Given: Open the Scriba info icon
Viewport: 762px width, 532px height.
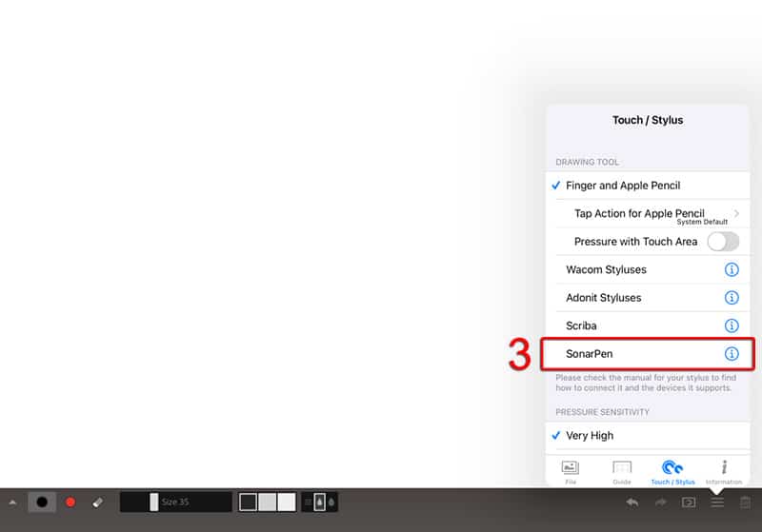Looking at the screenshot, I should tap(732, 325).
